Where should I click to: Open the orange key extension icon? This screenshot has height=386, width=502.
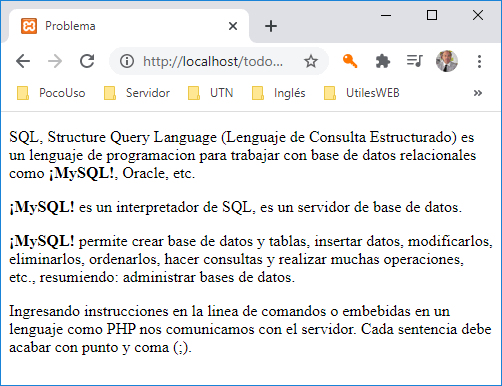click(350, 61)
